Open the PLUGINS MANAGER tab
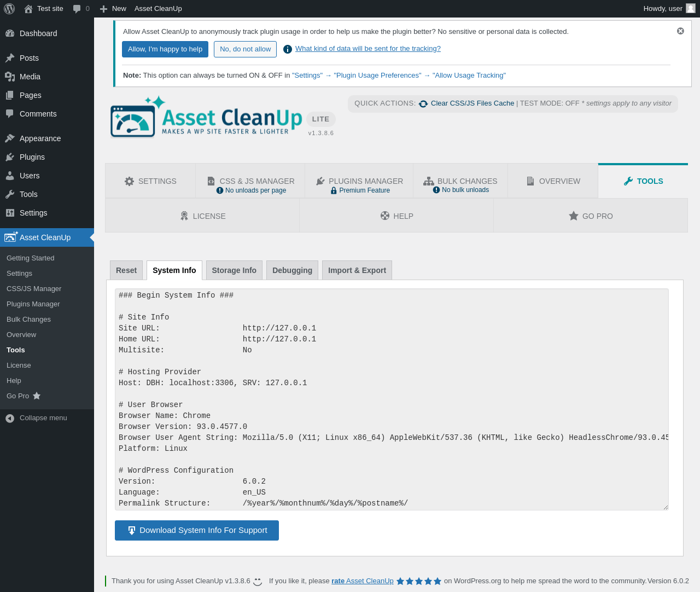 click(x=359, y=181)
